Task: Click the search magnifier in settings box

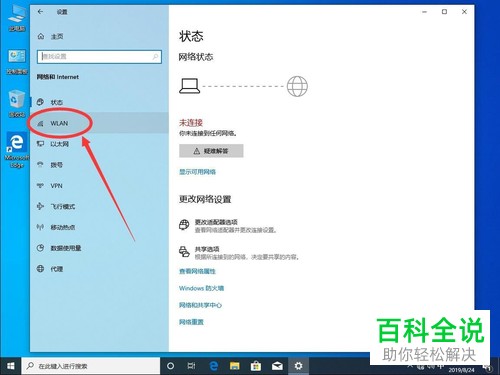Action: click(x=155, y=57)
